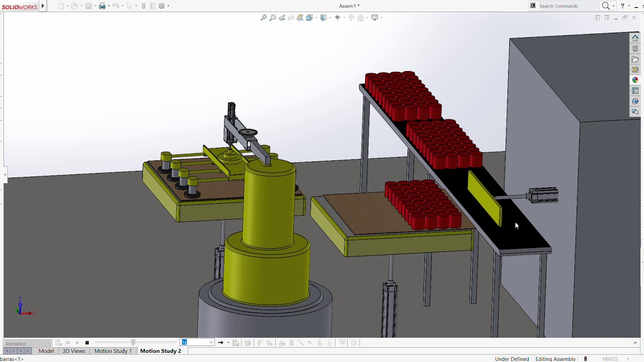This screenshot has height=362, width=644.
Task: Click the Calculate motion study icon
Action: [x=58, y=343]
